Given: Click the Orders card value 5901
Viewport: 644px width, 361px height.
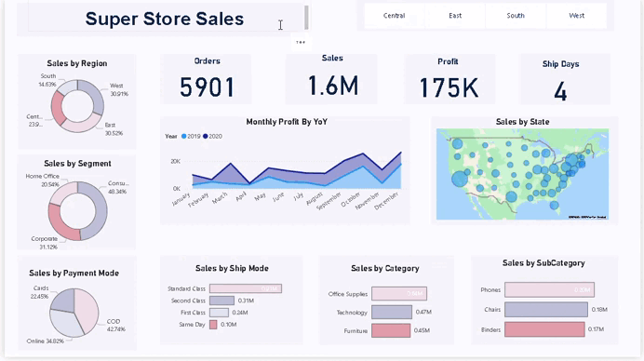Looking at the screenshot, I should (x=207, y=87).
